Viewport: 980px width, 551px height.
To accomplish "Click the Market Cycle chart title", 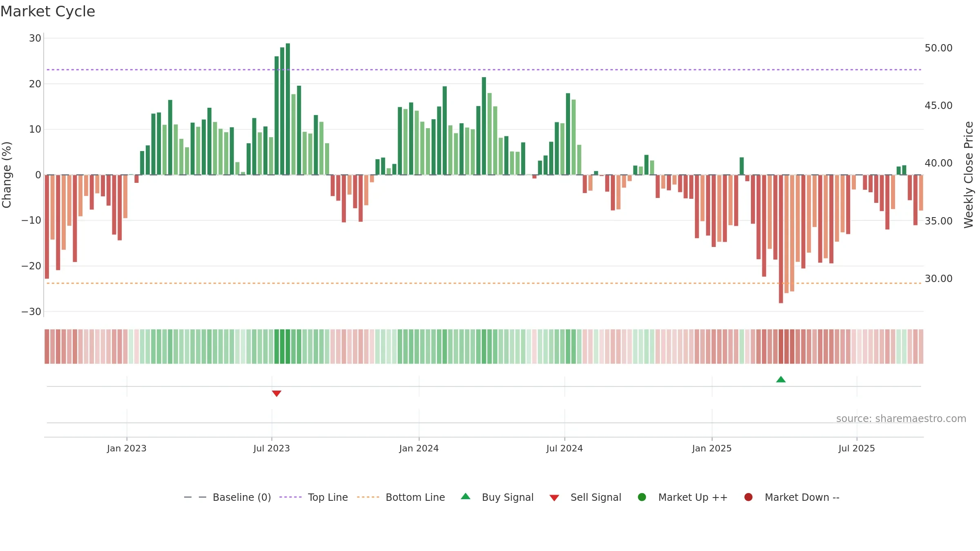I will point(48,11).
